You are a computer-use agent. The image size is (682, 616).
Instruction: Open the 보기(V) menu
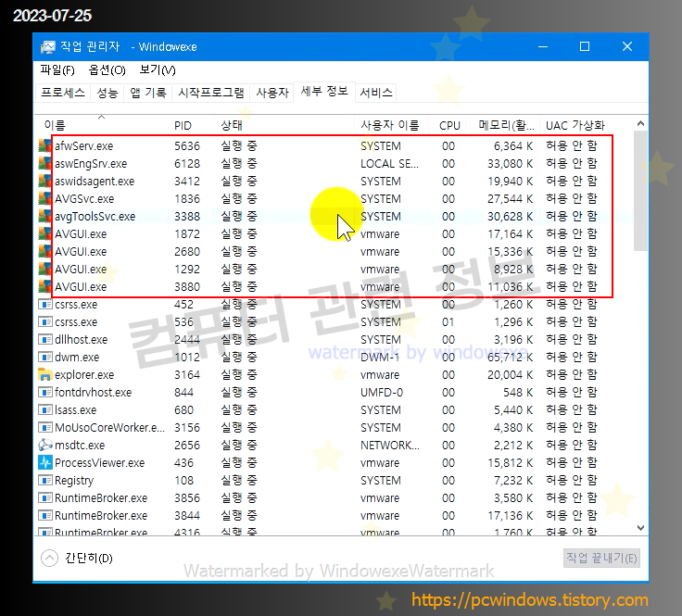tap(158, 70)
